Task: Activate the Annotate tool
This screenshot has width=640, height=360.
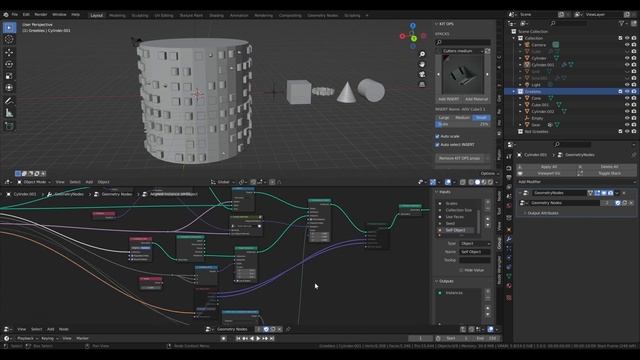Action: [x=9, y=101]
